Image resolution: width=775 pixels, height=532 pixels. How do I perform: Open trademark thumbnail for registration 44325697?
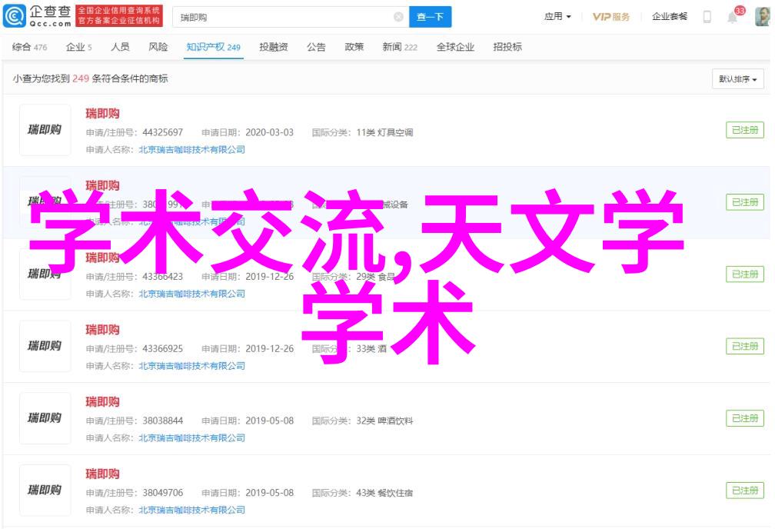pyautogui.click(x=45, y=130)
